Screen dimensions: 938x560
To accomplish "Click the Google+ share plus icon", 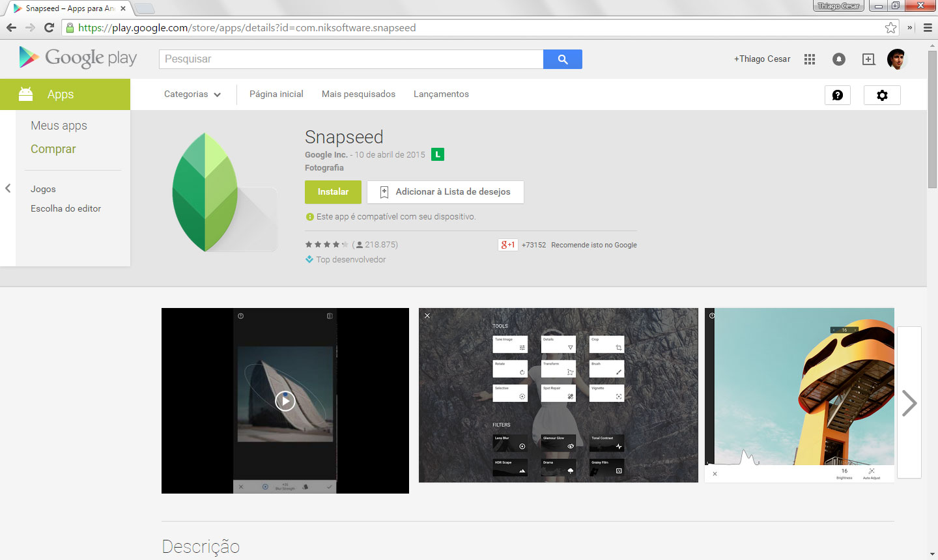I will pos(868,59).
